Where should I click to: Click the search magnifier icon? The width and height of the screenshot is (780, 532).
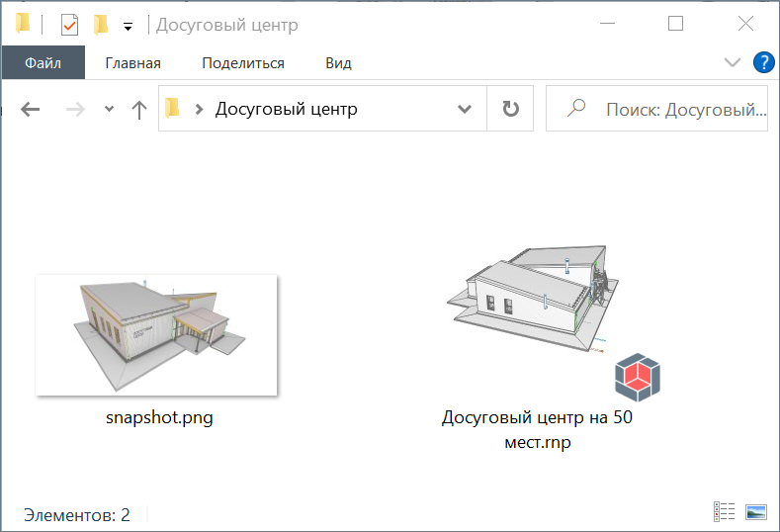point(576,108)
